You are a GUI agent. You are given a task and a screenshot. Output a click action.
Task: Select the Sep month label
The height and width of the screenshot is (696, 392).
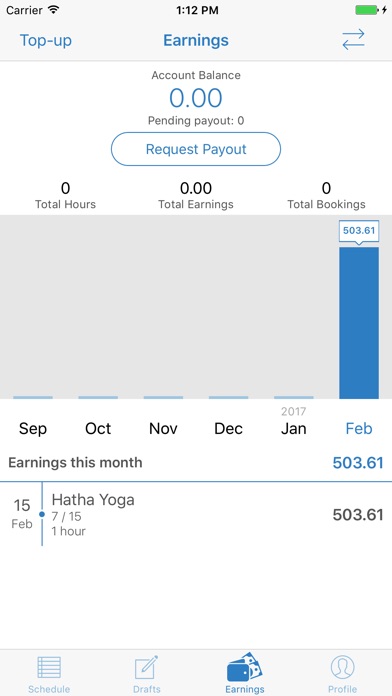pos(33,428)
